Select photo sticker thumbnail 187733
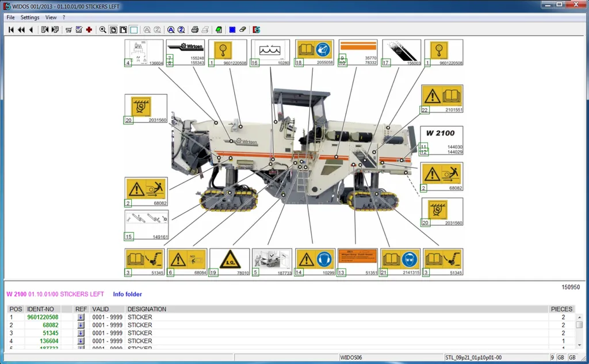Image resolution: width=589 pixels, height=364 pixels. coord(272,262)
